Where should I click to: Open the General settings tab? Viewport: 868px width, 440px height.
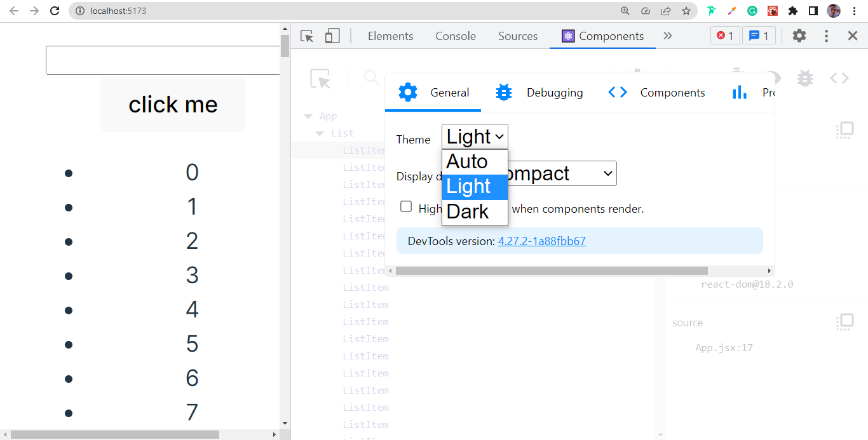tap(435, 93)
